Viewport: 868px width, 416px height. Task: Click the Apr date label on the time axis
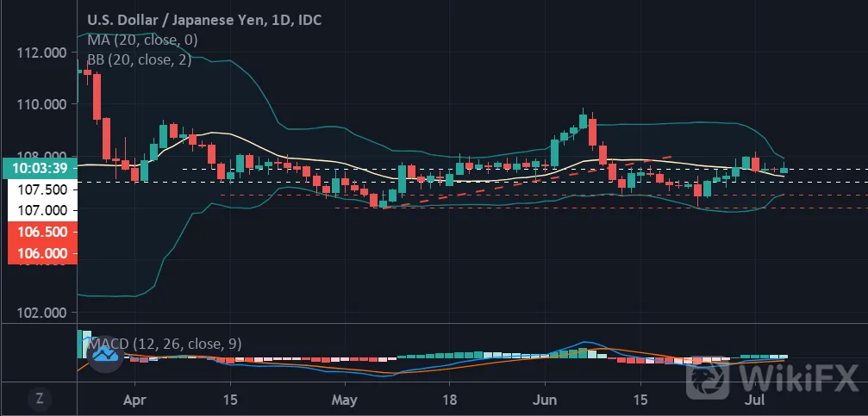(x=135, y=399)
